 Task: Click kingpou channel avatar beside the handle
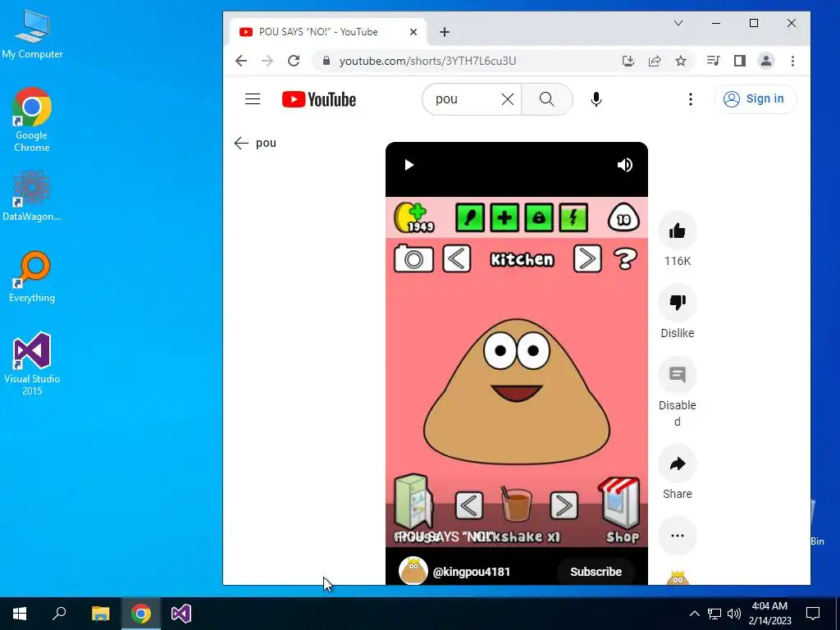[x=413, y=571]
